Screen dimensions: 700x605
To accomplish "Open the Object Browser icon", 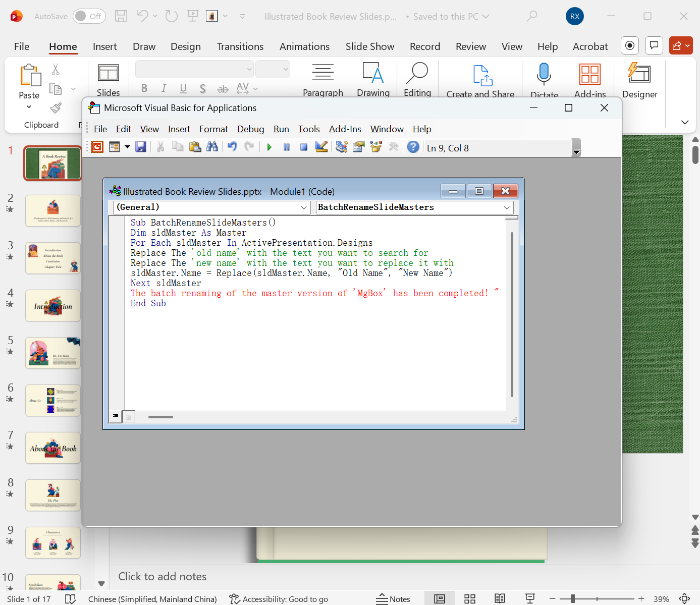I will tap(376, 147).
